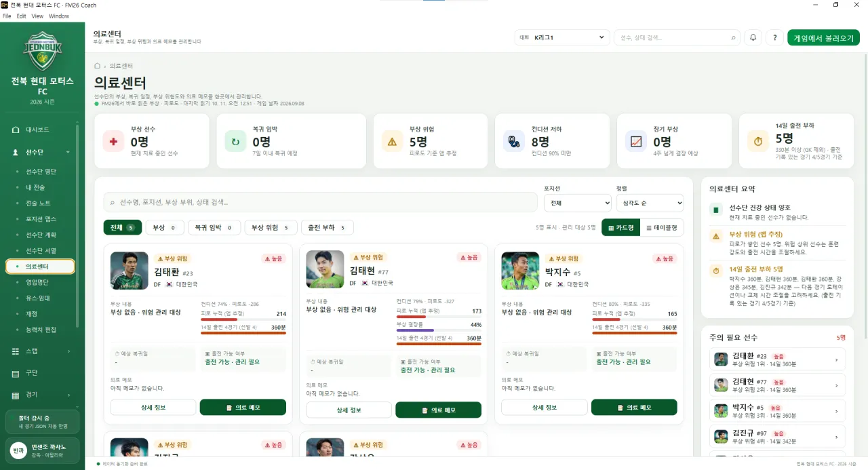
Task: Switch to 테이블형 table view
Action: (661, 228)
